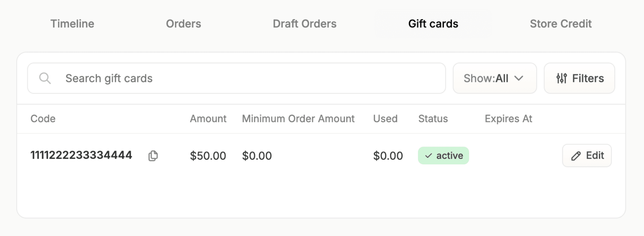The width and height of the screenshot is (644, 236).
Task: Edit the $50.00 gift card
Action: (x=587, y=155)
